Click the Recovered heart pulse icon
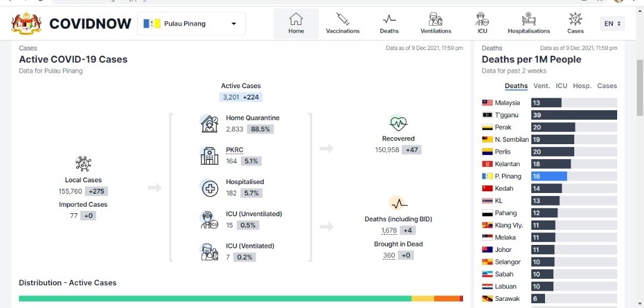The image size is (644, 308). tap(398, 123)
